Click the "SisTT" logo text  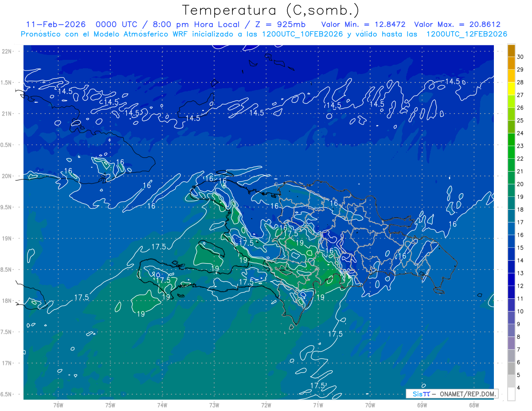click(x=421, y=394)
